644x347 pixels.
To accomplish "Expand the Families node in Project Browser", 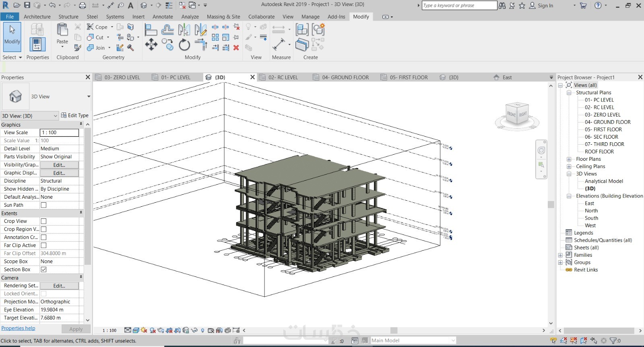I will click(560, 255).
